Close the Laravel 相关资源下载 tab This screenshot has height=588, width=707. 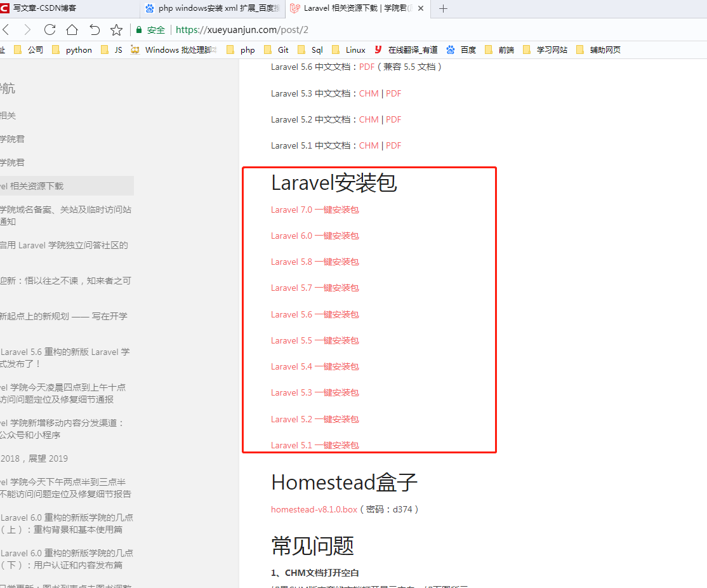pos(421,8)
